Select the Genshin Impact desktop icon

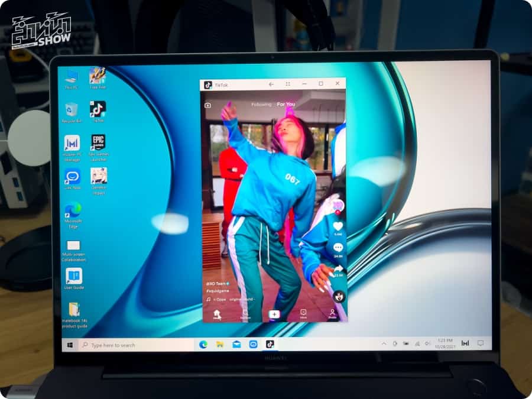pos(98,181)
